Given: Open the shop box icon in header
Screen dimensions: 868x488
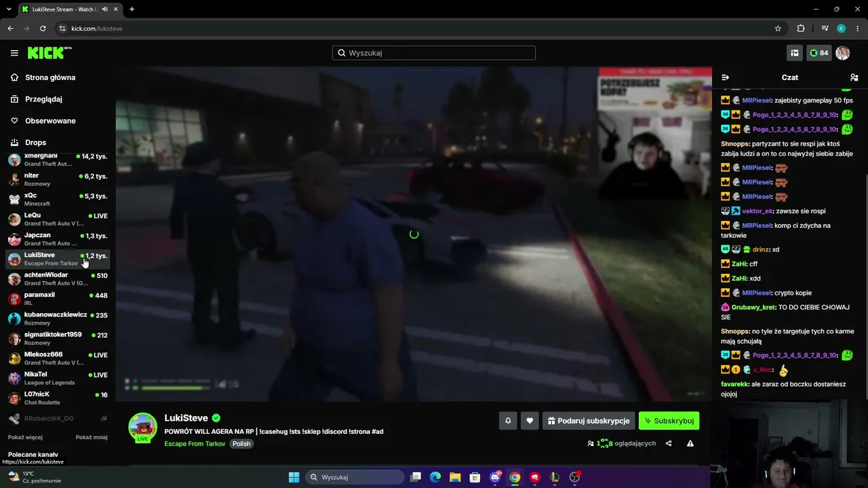Looking at the screenshot, I should click(x=795, y=53).
